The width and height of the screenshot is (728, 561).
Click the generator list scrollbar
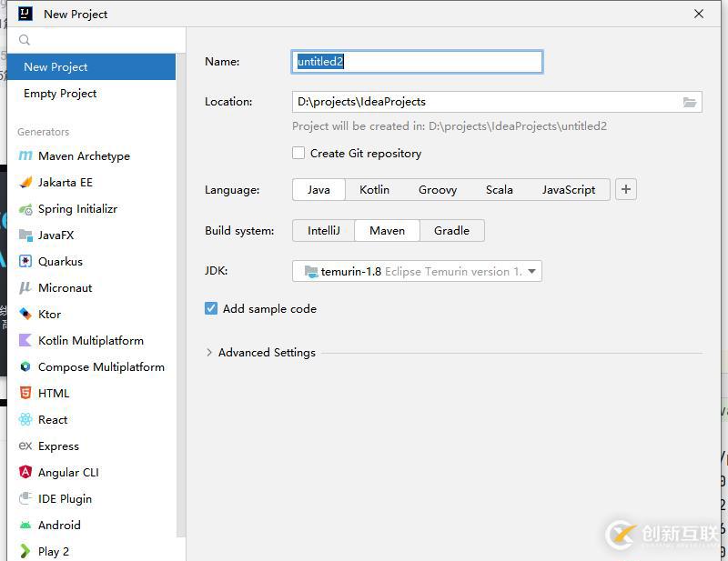pyautogui.click(x=181, y=296)
